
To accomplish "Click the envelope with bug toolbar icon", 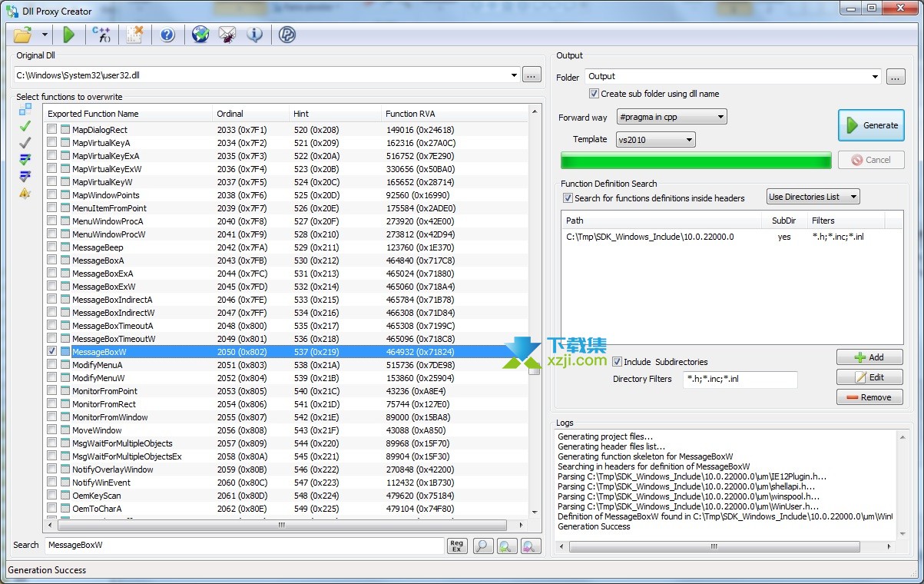I will point(227,35).
